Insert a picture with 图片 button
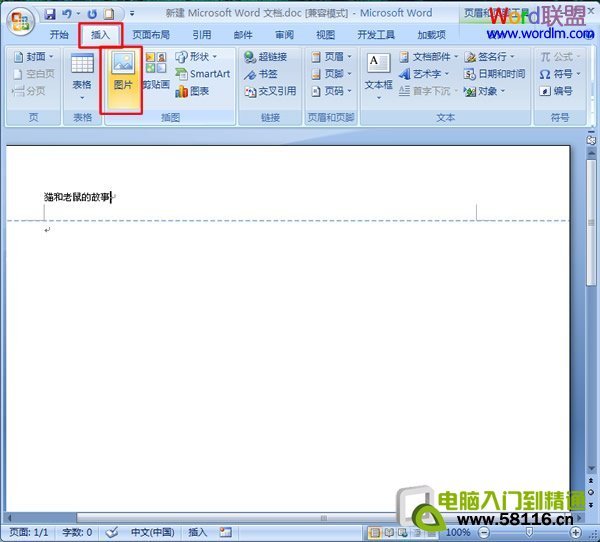600x542 pixels. [x=122, y=80]
